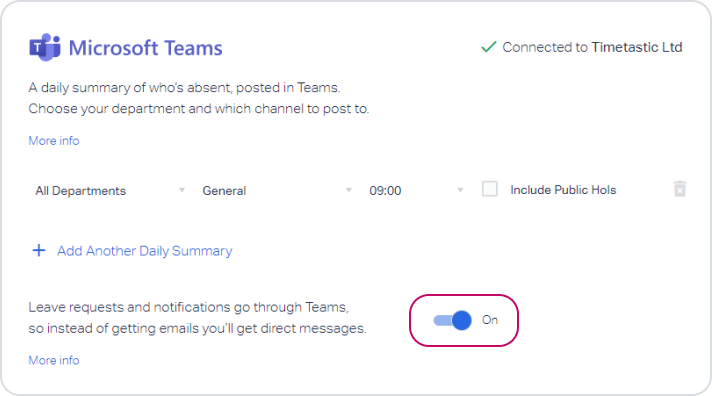712x396 pixels.
Task: Click the plus icon beside Add Another Daily Summary
Action: tap(39, 250)
